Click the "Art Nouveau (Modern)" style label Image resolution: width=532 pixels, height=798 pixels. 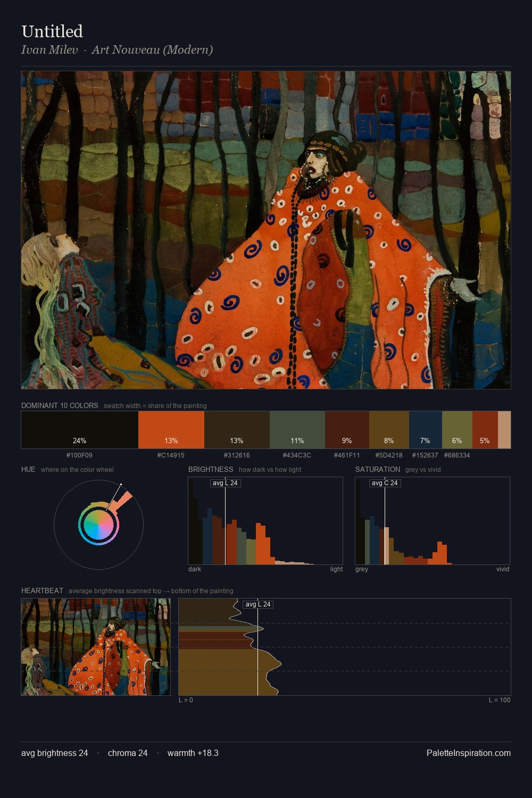(152, 49)
